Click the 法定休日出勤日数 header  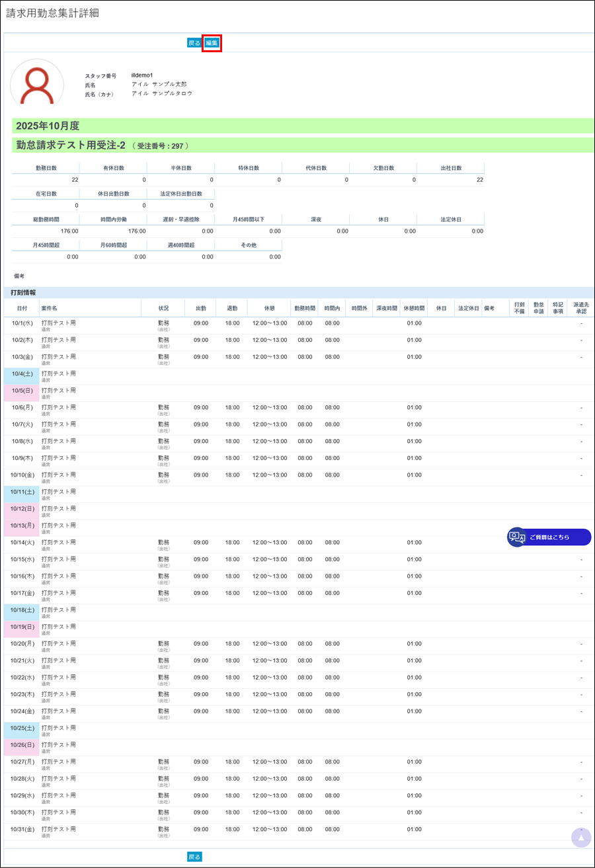[180, 194]
